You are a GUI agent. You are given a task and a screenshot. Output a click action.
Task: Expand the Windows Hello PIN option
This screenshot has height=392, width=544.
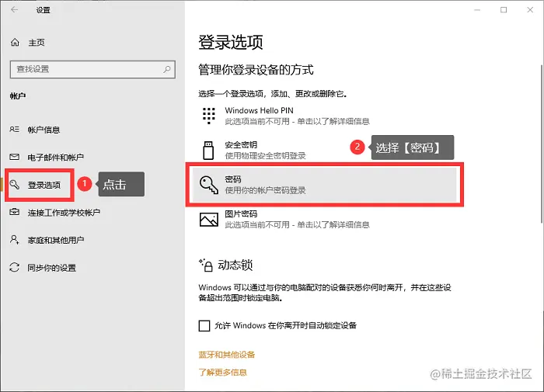pyautogui.click(x=324, y=116)
